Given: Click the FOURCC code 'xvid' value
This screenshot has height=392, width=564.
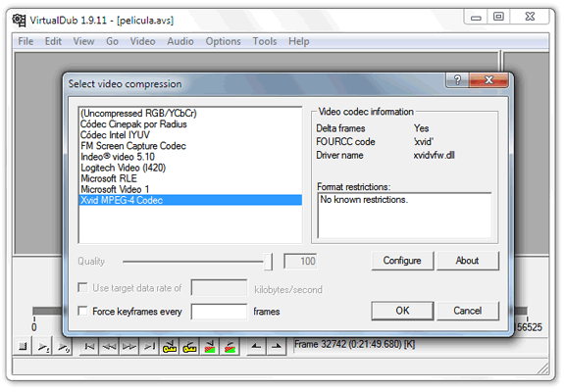Looking at the screenshot, I should pyautogui.click(x=424, y=142).
